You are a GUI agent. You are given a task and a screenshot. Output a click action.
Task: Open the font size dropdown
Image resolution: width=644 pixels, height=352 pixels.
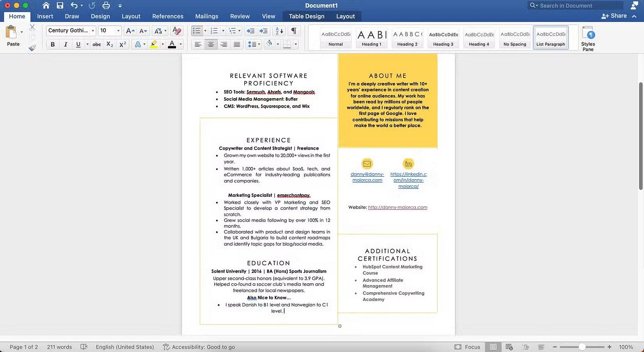tap(118, 30)
